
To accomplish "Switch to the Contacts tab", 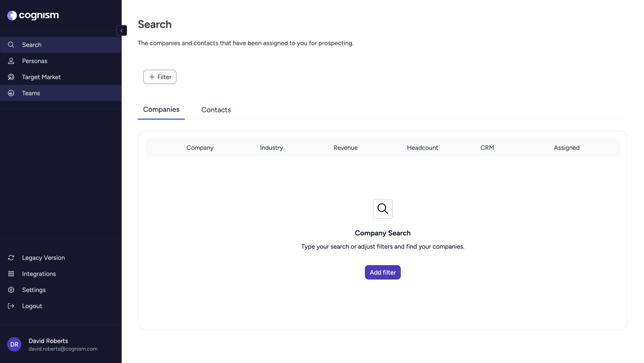I will click(x=216, y=110).
